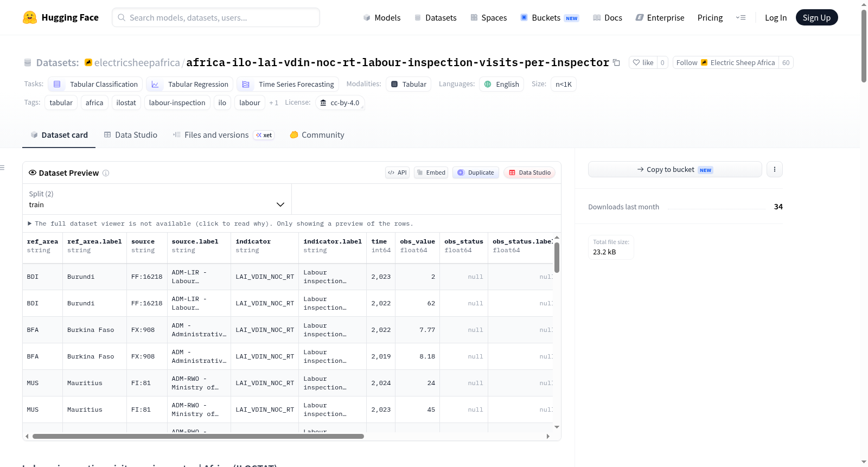Screen dimensions: 868x467
Task: Open the API button in Dataset Preview
Action: coord(397,172)
